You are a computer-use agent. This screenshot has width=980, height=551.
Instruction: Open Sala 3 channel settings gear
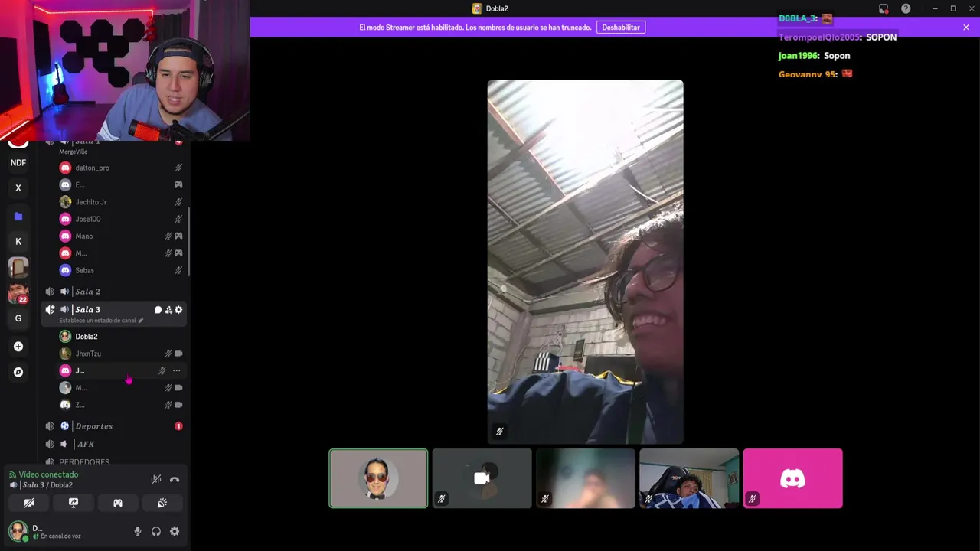[178, 310]
